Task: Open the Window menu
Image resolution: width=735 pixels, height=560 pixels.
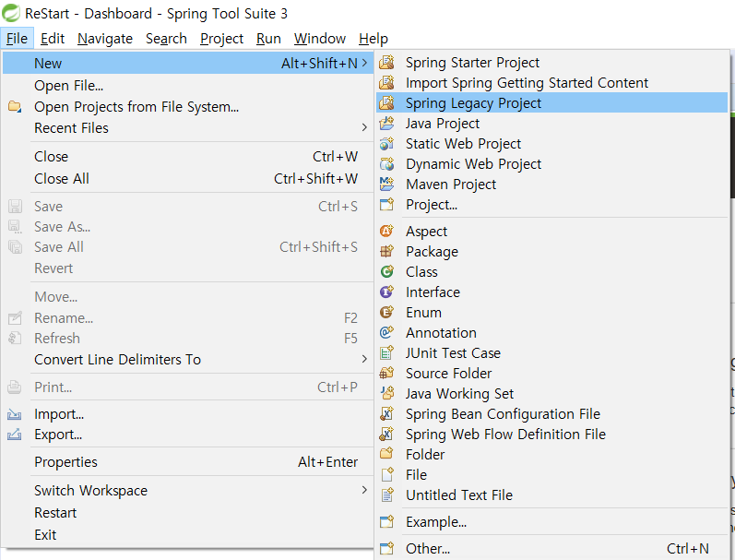Action: coord(320,39)
